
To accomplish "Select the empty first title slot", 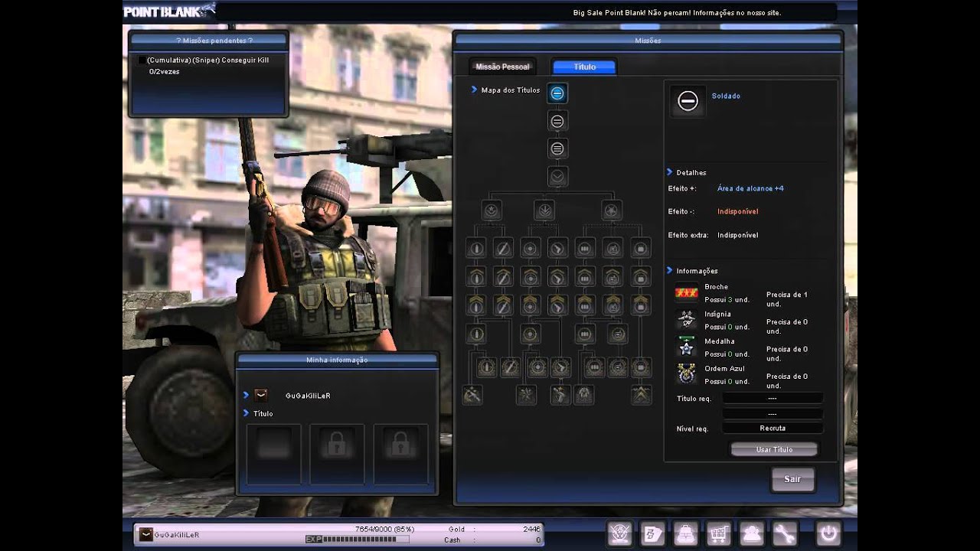I will 273,454.
